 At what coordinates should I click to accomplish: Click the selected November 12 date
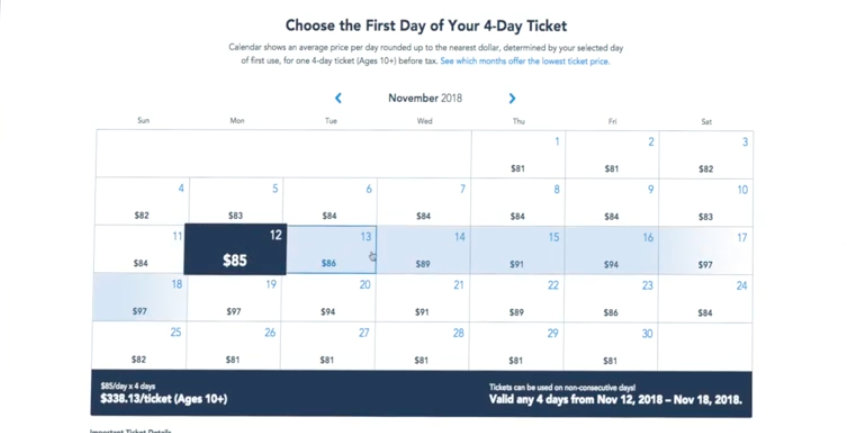coord(235,249)
